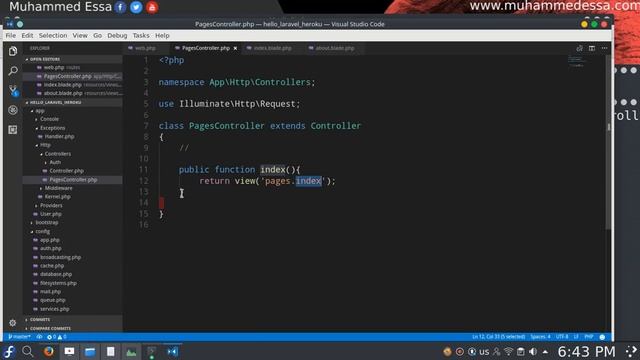Open the Extensions view in activity bar
640x360 pixels.
(x=13, y=129)
